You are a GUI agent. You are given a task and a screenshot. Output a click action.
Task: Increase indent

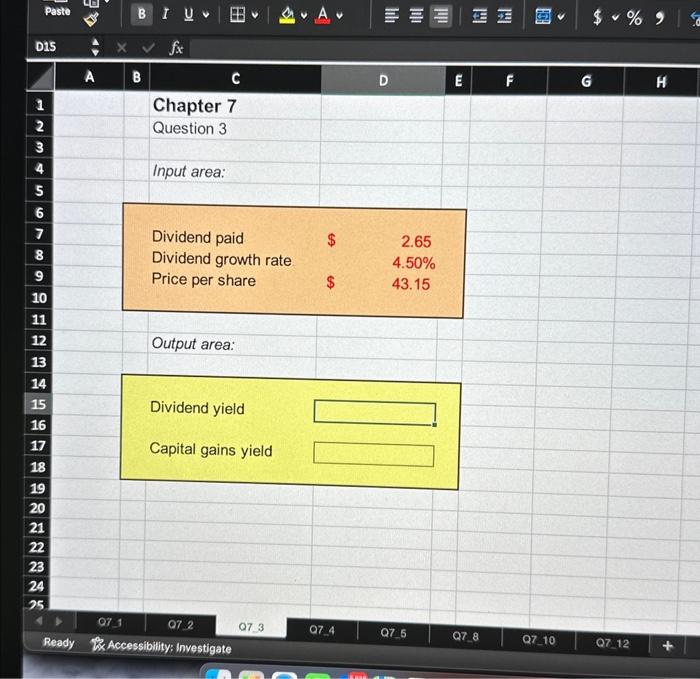tap(504, 17)
